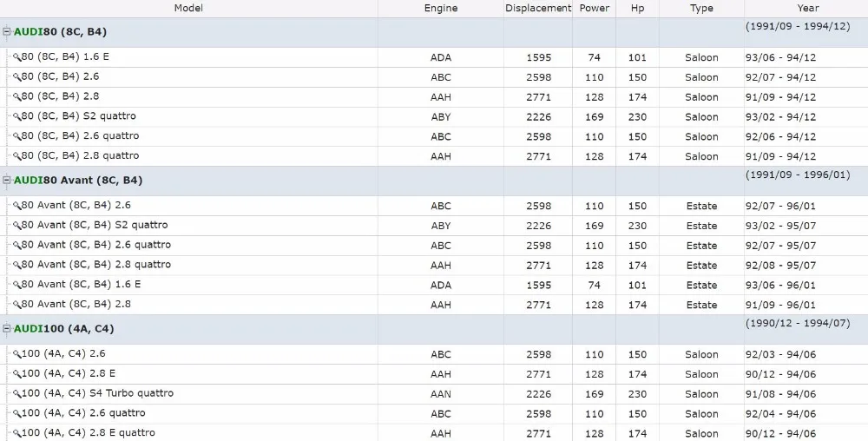Click magnifier icon for 80 (8C, B4) 2.6
Screen dimensions: 868x441
(x=16, y=77)
